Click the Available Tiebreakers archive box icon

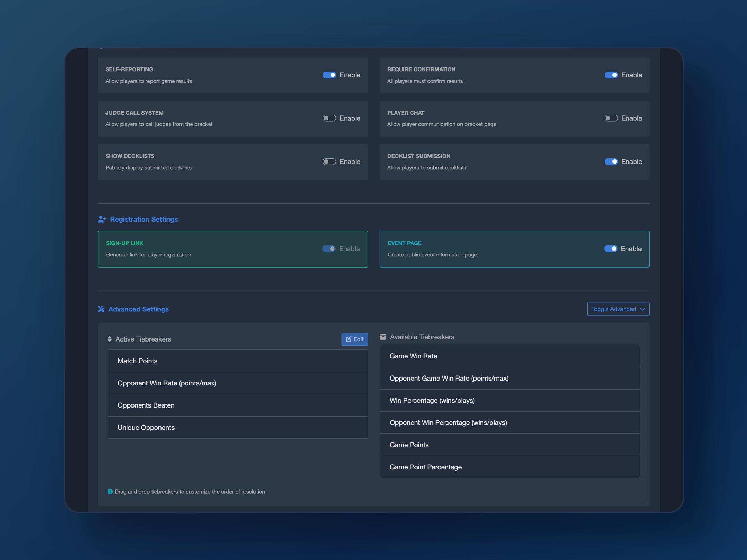coord(383,337)
